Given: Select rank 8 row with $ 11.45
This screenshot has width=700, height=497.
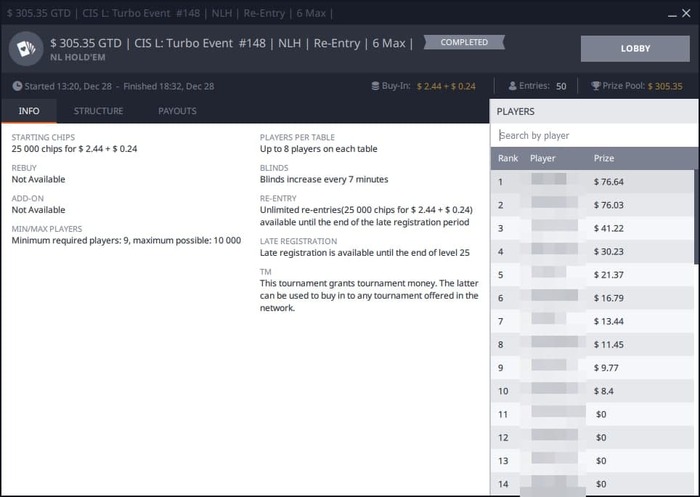Looking at the screenshot, I should coord(592,344).
